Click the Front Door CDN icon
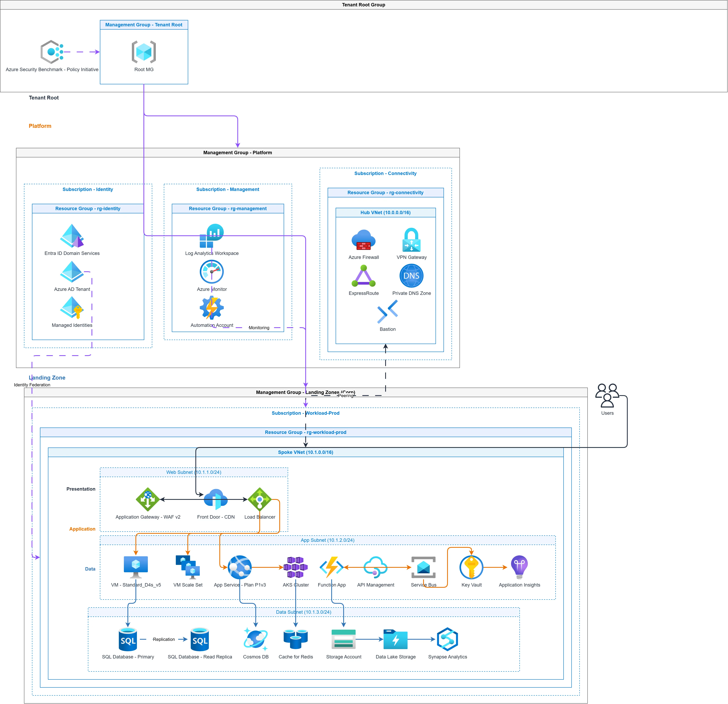This screenshot has width=728, height=704. [x=216, y=500]
